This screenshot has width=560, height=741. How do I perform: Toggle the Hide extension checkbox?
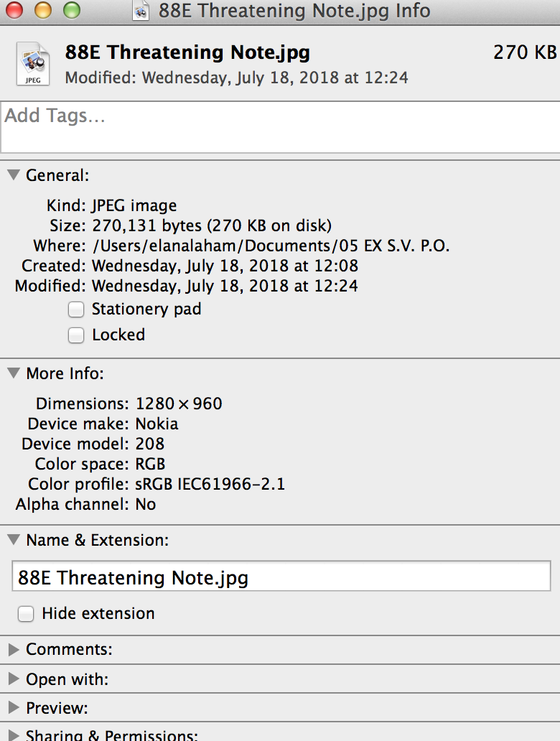tap(26, 614)
